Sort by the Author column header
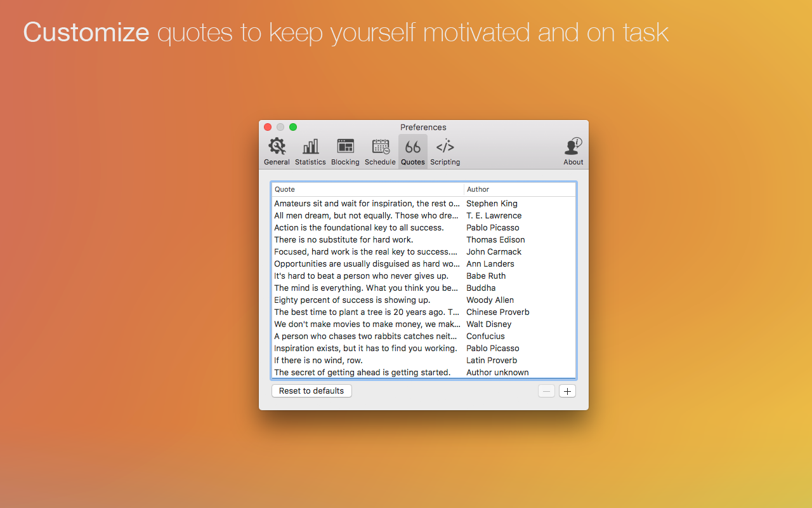 point(519,189)
